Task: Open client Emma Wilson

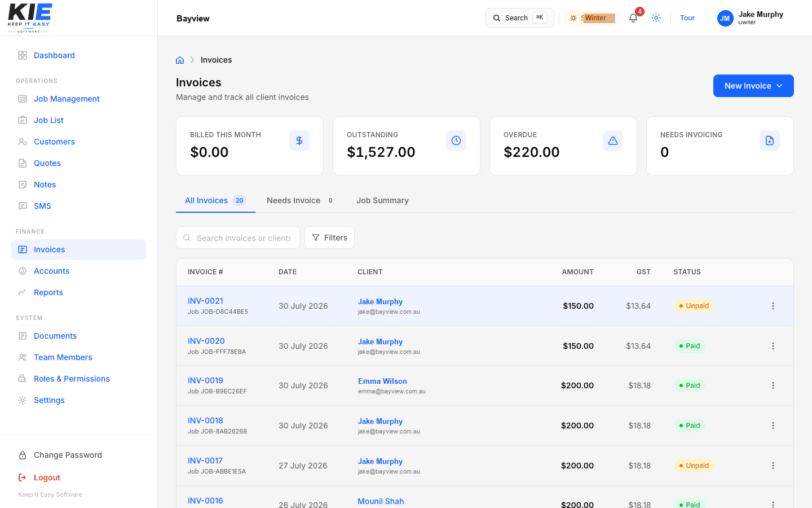Action: [x=382, y=381]
